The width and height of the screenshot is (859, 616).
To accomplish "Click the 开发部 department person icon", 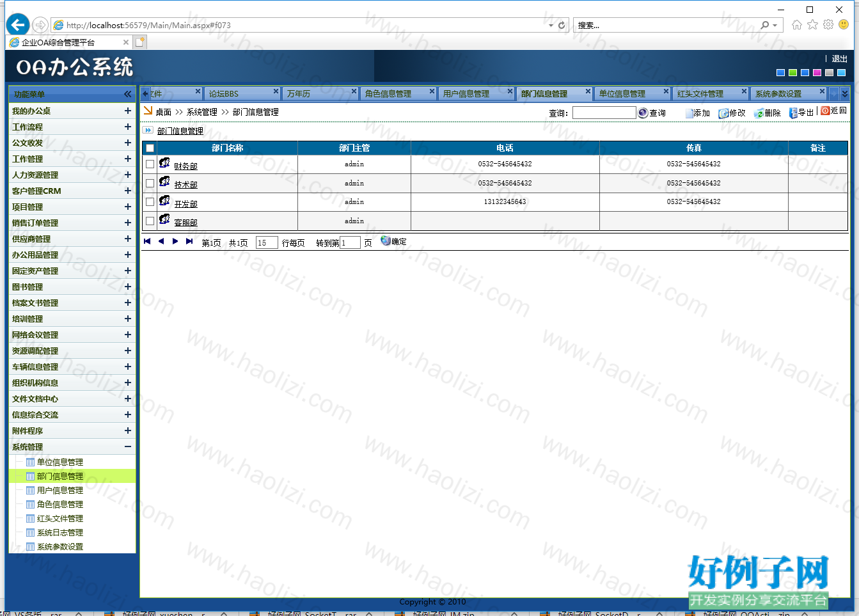I will [x=164, y=200].
